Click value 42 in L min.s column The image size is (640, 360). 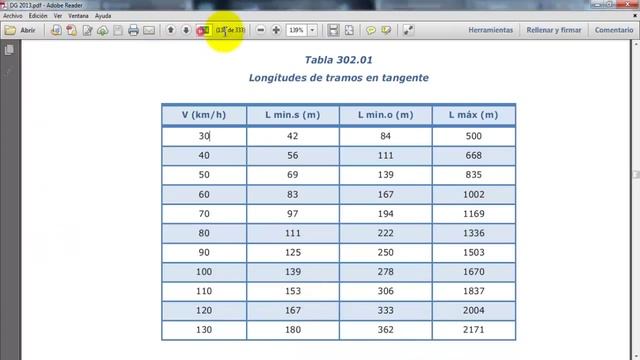[x=293, y=136]
